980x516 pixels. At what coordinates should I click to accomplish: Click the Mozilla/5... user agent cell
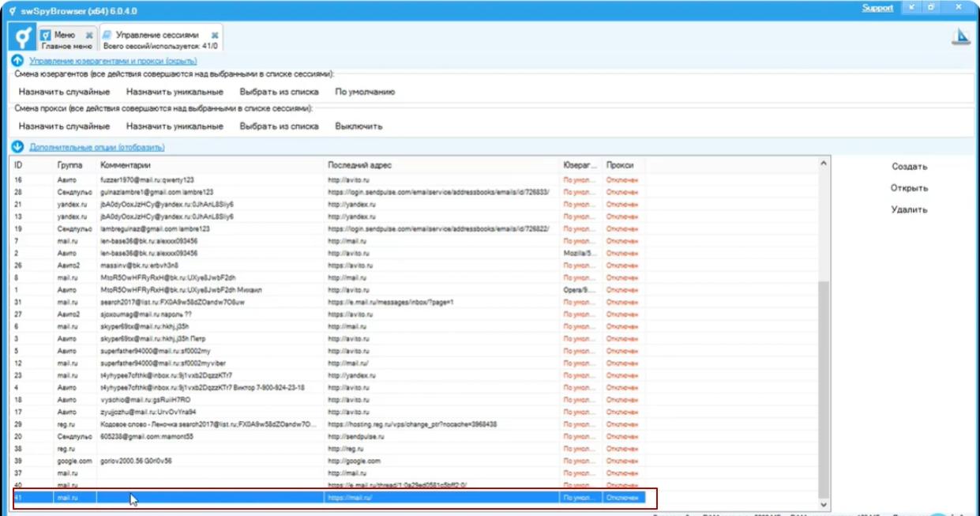(x=581, y=253)
